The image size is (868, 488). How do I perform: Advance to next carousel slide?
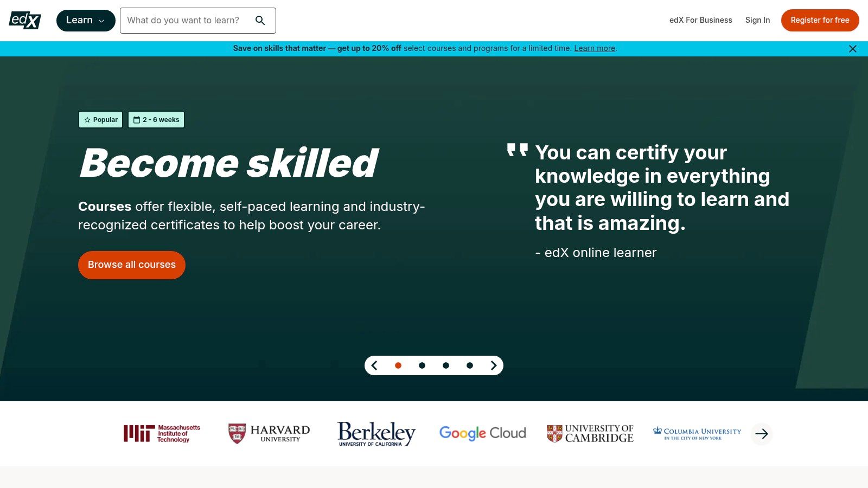coord(493,365)
